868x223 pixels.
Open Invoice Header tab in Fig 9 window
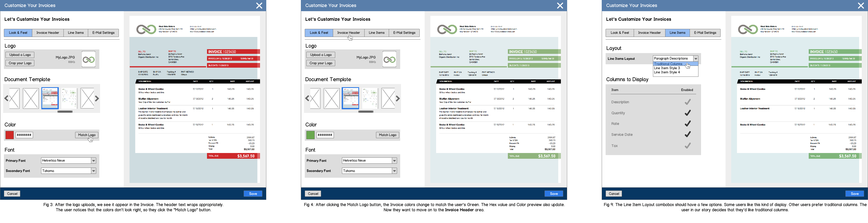(650, 33)
